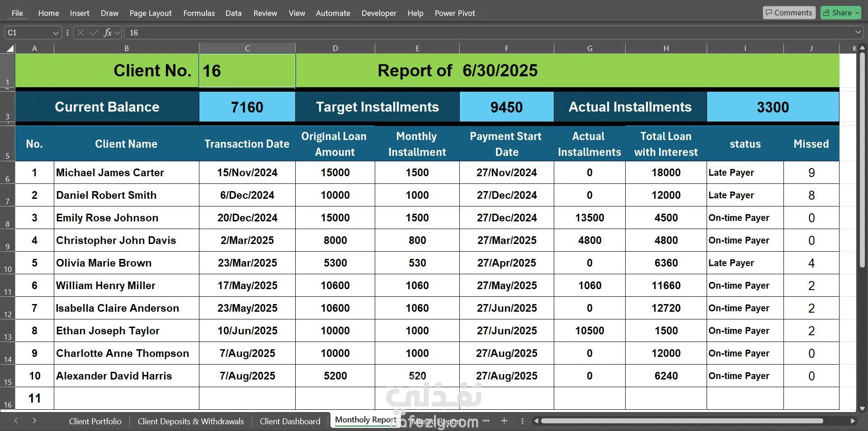Click the Current Balance value 7160
The height and width of the screenshot is (431, 868).
(247, 107)
